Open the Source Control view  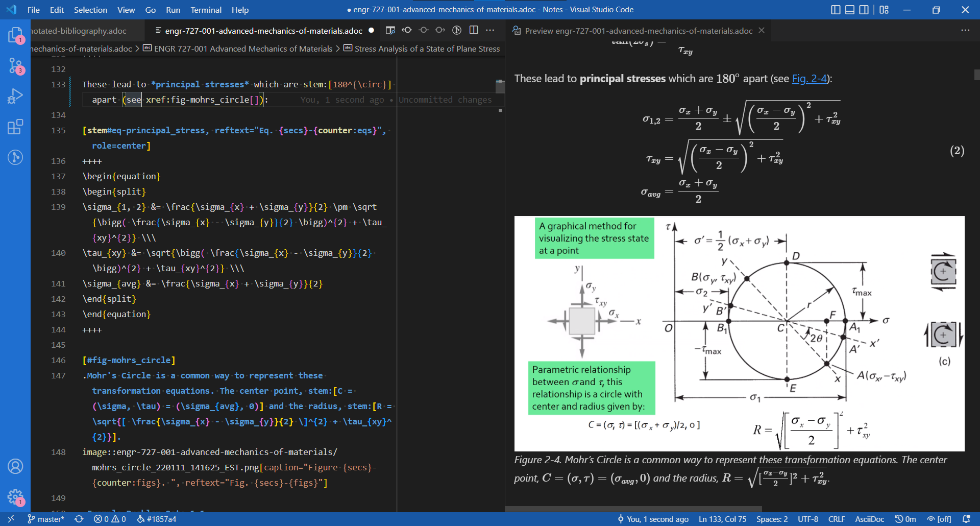pyautogui.click(x=15, y=65)
